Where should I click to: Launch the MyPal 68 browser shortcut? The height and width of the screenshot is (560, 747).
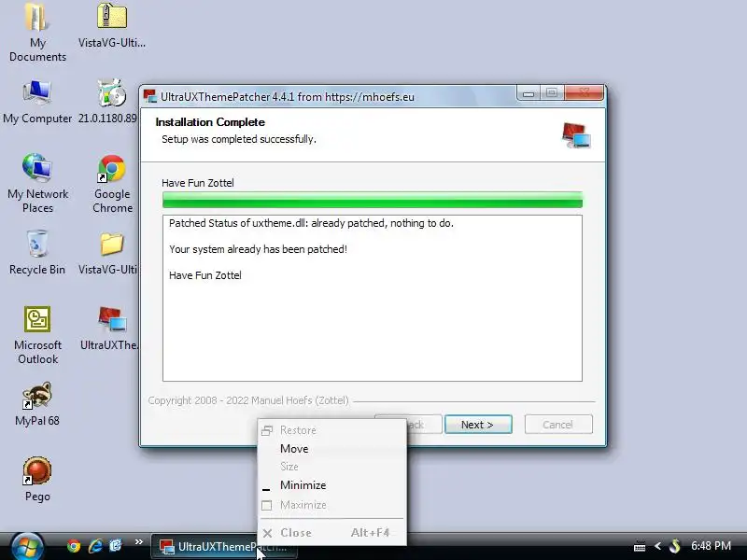pos(37,404)
